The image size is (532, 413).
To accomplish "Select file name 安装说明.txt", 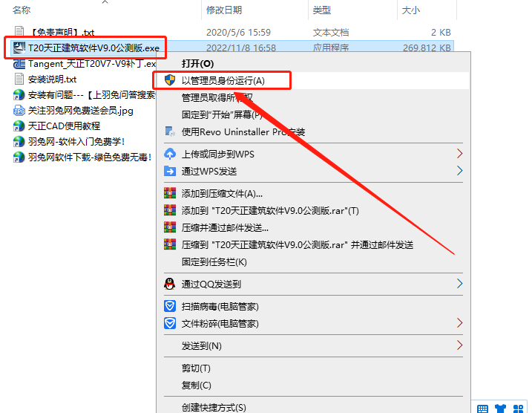I will [x=52, y=79].
